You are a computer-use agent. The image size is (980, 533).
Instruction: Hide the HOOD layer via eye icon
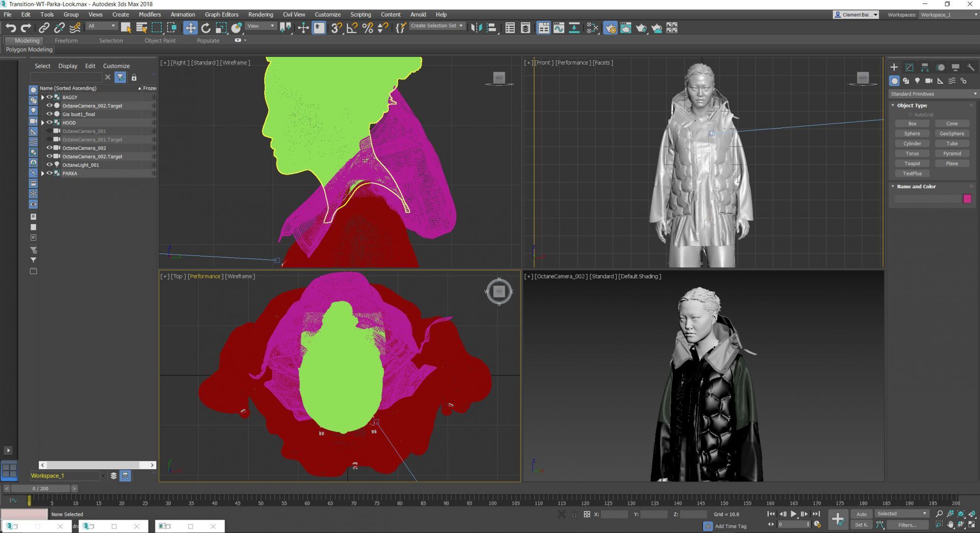pyautogui.click(x=50, y=123)
